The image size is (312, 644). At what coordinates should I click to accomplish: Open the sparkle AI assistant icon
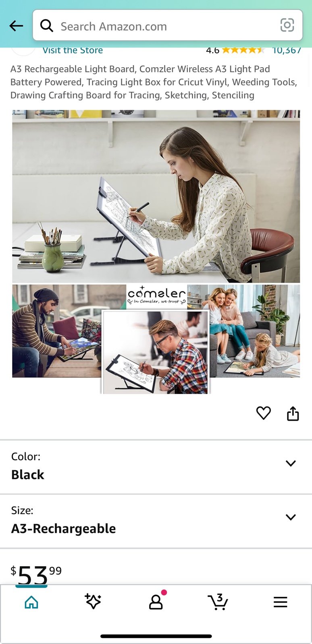coord(93,601)
